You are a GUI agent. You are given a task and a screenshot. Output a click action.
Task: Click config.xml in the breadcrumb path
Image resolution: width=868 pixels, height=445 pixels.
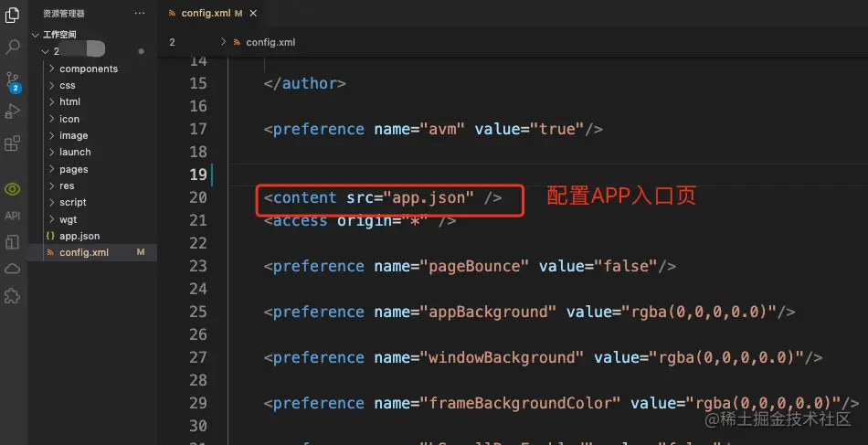pos(270,42)
